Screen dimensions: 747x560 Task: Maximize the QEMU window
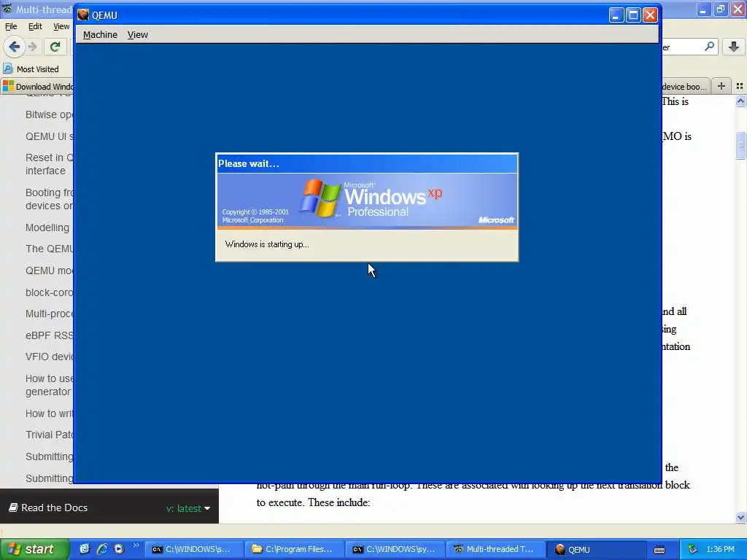pos(633,15)
